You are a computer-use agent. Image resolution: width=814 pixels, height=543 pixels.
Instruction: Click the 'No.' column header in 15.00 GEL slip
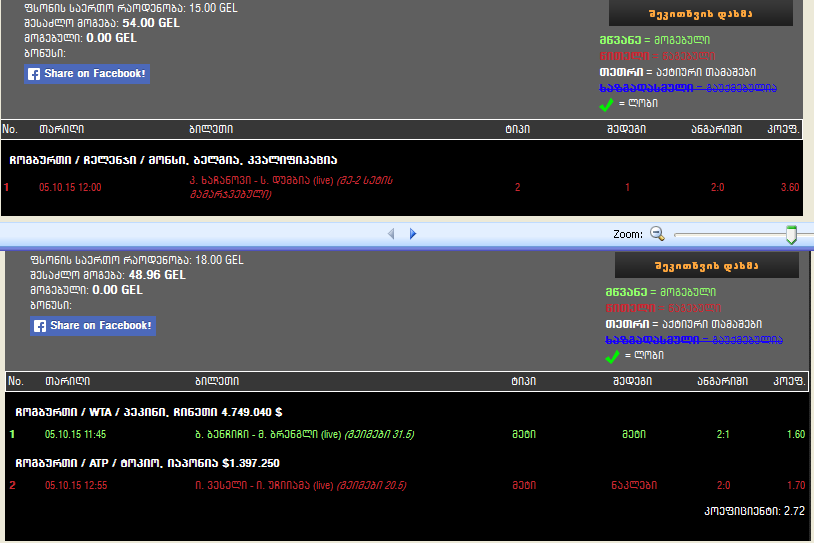point(10,129)
